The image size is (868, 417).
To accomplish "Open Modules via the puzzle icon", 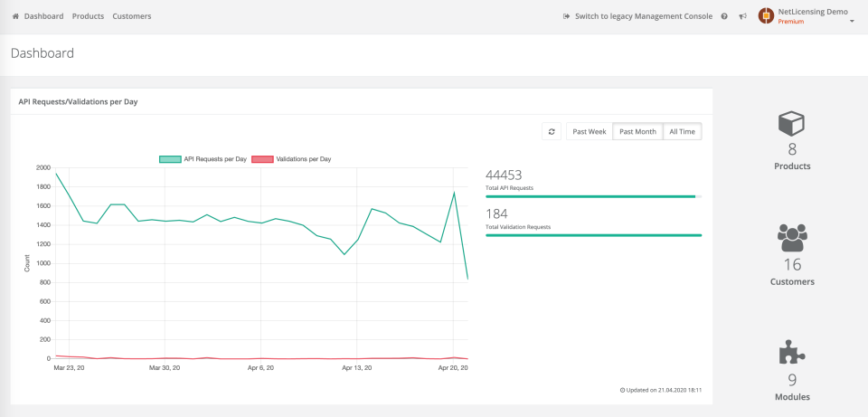I will point(792,353).
